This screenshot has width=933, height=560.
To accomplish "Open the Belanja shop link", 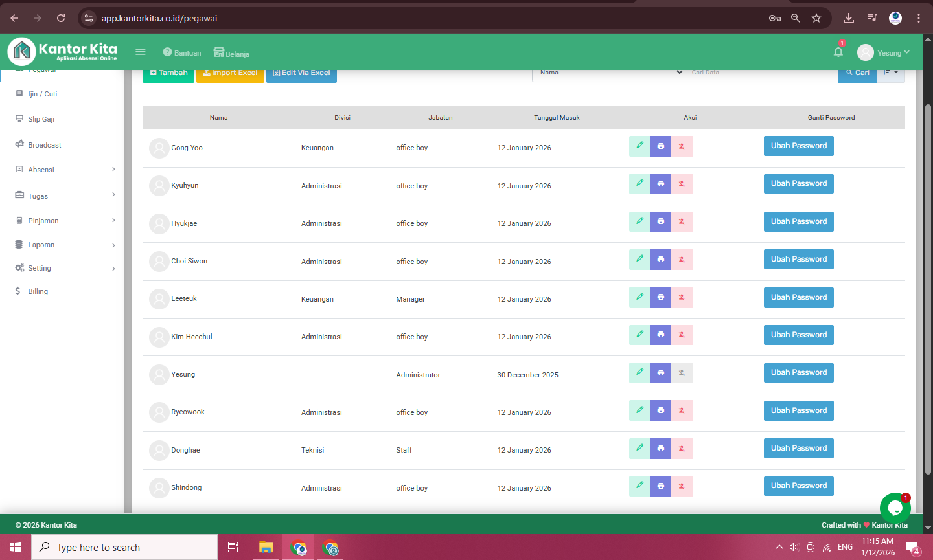I will click(x=231, y=53).
